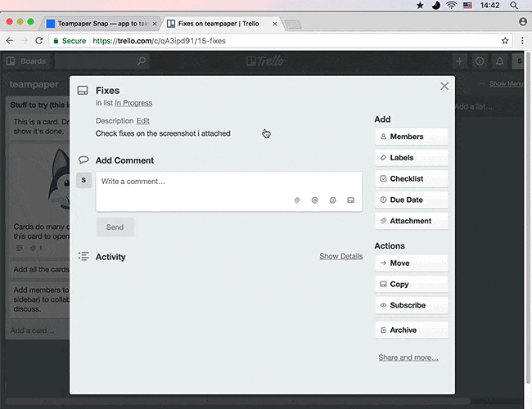Image resolution: width=532 pixels, height=409 pixels.
Task: Close the Fixes card dialog
Action: (444, 86)
